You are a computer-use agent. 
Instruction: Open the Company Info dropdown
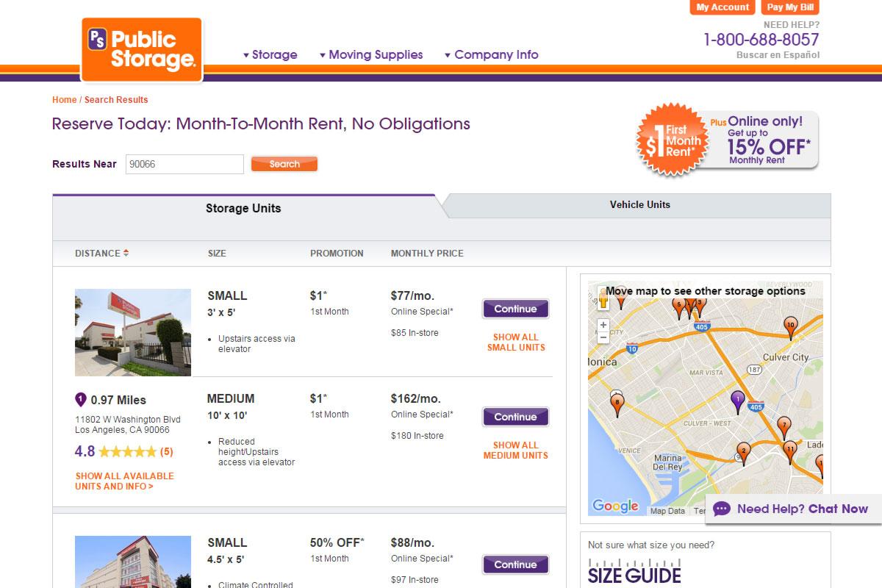tap(496, 54)
